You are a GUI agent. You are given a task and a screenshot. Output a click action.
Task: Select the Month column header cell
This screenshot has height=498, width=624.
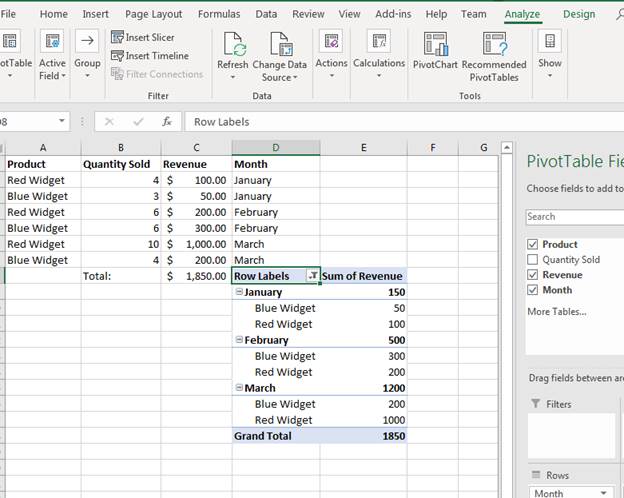pos(276,164)
